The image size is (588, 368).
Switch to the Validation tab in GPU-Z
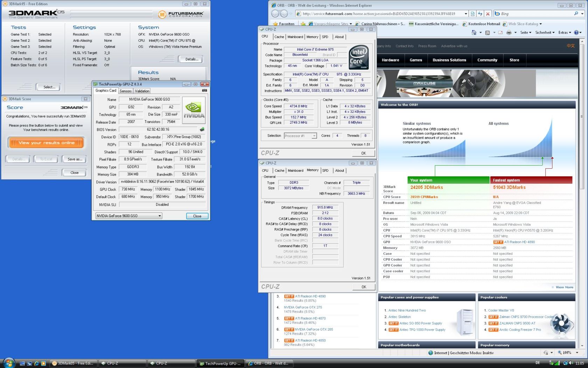[x=142, y=91]
